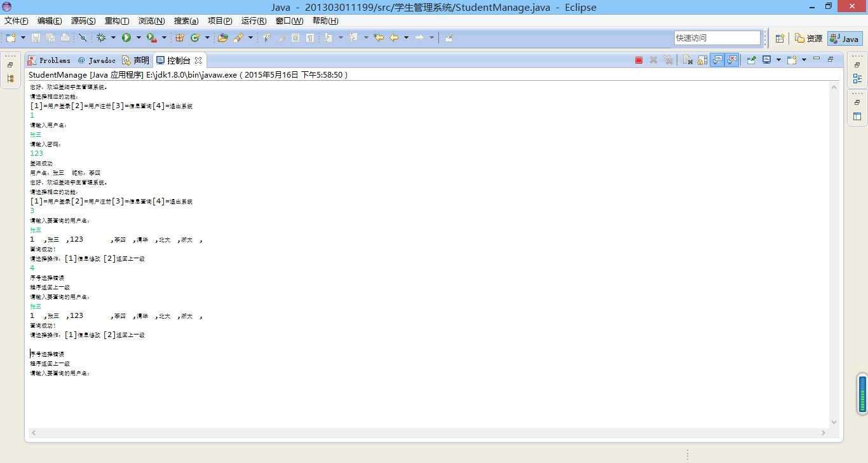Click the Save icon in toolbar
868x463 pixels.
pyautogui.click(x=36, y=38)
